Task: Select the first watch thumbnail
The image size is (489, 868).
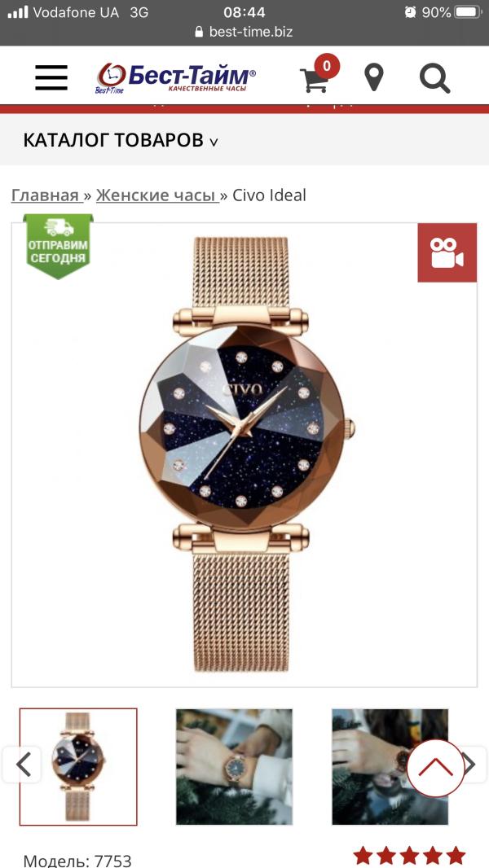Action: click(78, 767)
